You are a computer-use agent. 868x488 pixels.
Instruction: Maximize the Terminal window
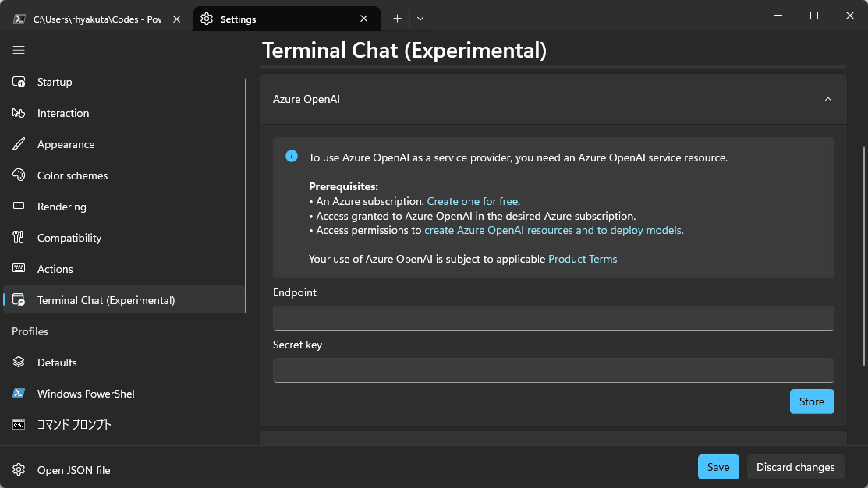[813, 16]
